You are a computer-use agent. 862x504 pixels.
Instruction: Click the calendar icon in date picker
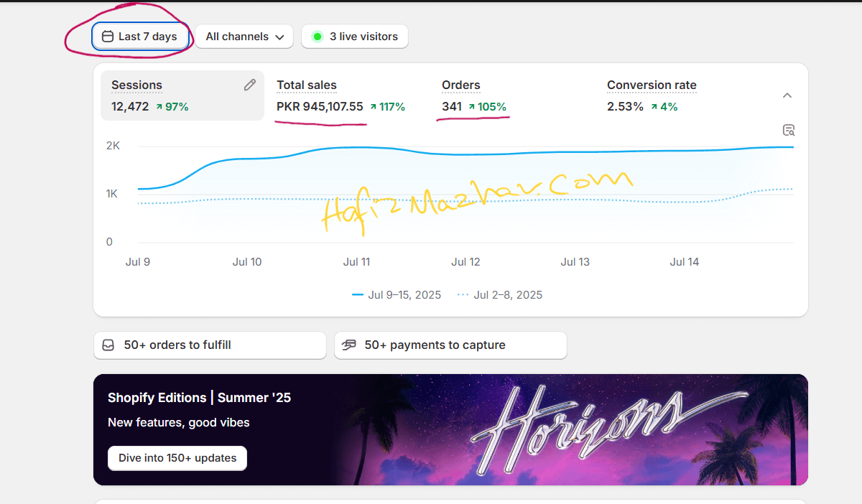tap(108, 37)
